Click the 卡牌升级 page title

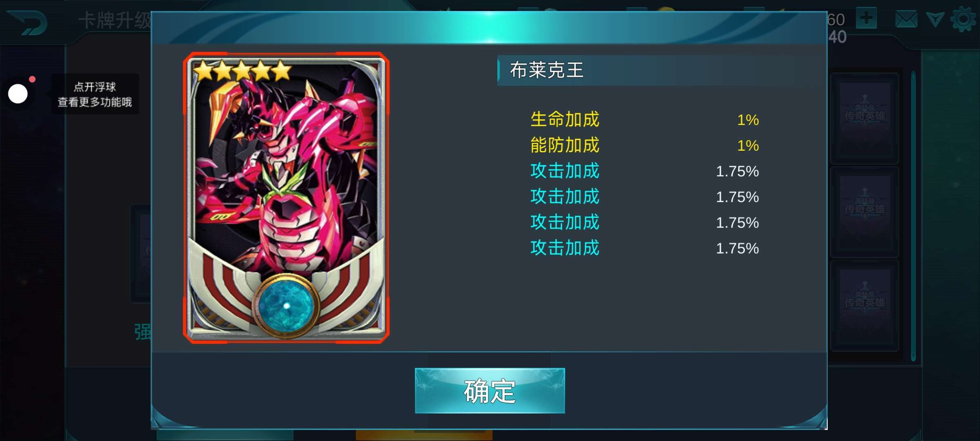115,20
